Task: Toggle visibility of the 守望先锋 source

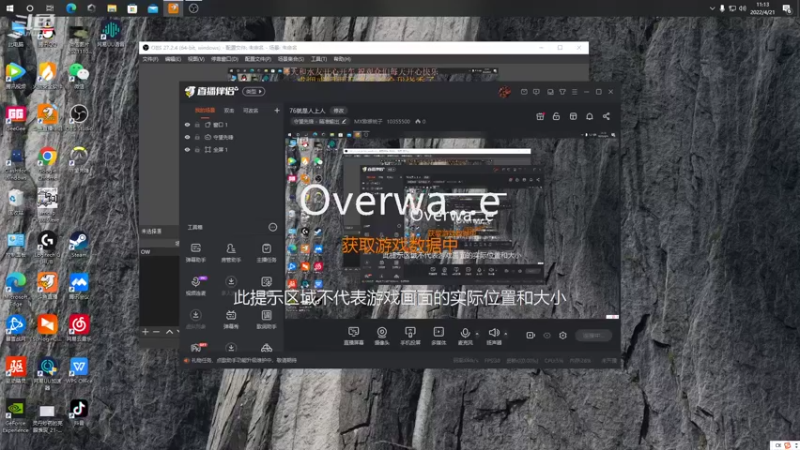Action: point(187,137)
